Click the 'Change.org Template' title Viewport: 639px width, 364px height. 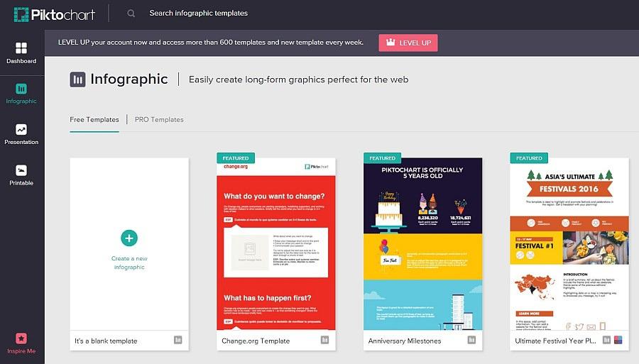(x=256, y=341)
